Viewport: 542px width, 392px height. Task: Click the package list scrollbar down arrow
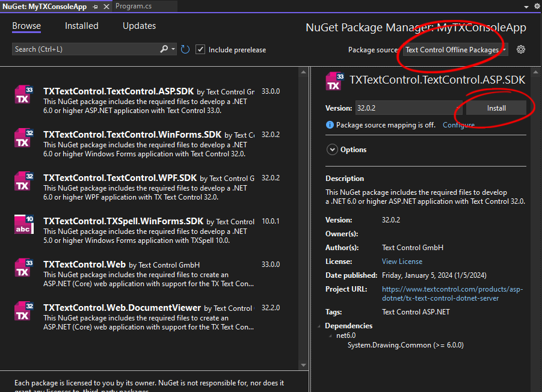pos(304,365)
